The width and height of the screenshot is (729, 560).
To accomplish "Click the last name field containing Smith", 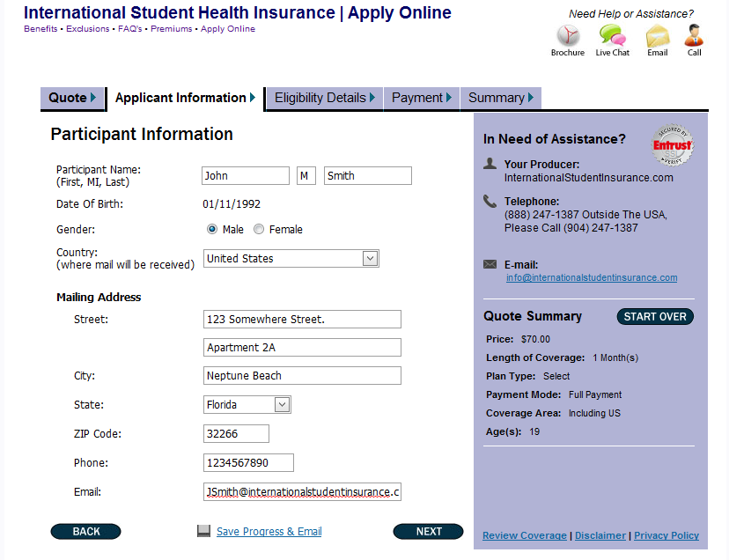I will pyautogui.click(x=368, y=176).
